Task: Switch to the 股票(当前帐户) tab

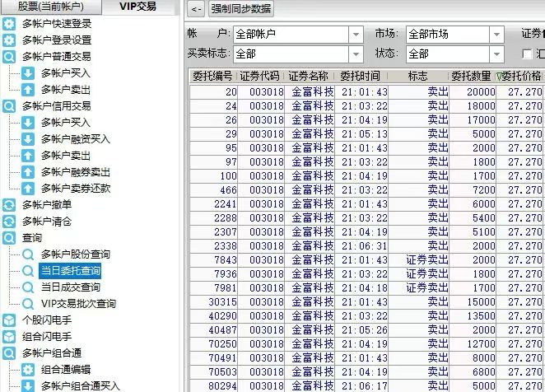Action: [51, 7]
